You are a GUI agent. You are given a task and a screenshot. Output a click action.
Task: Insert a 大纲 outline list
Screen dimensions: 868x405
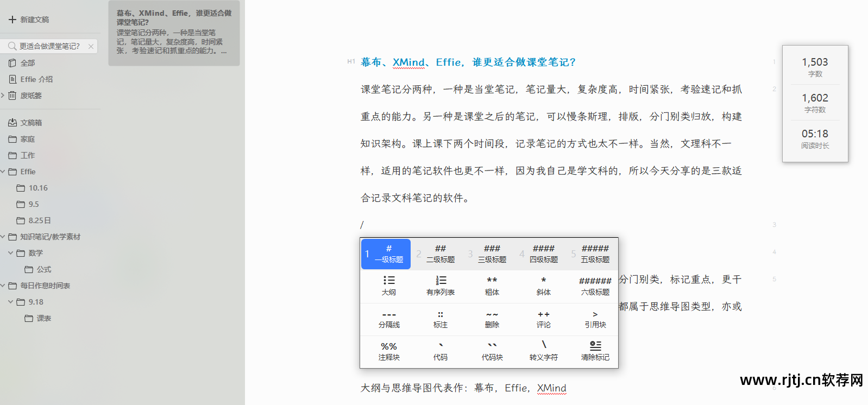[388, 286]
